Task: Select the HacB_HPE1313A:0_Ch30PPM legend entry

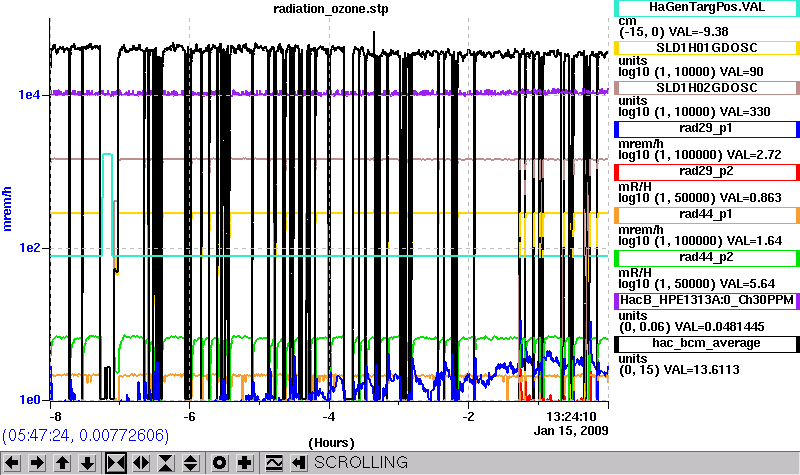Action: point(707,301)
